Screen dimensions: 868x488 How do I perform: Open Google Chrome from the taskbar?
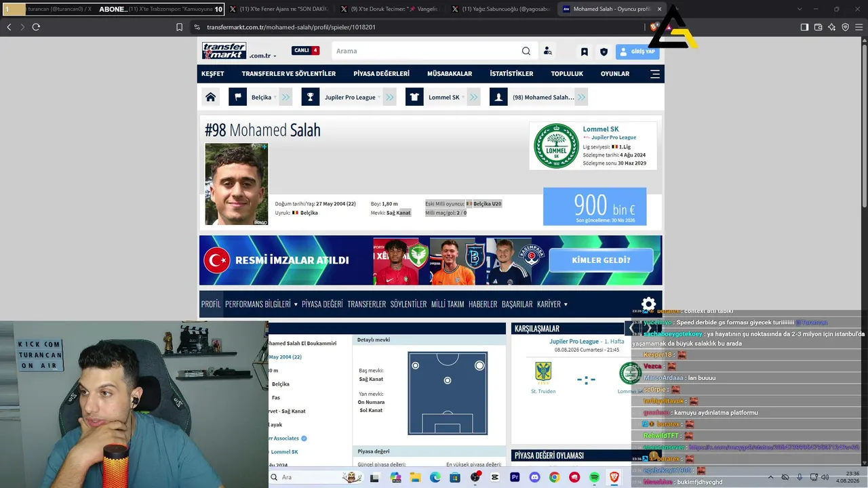click(x=555, y=477)
